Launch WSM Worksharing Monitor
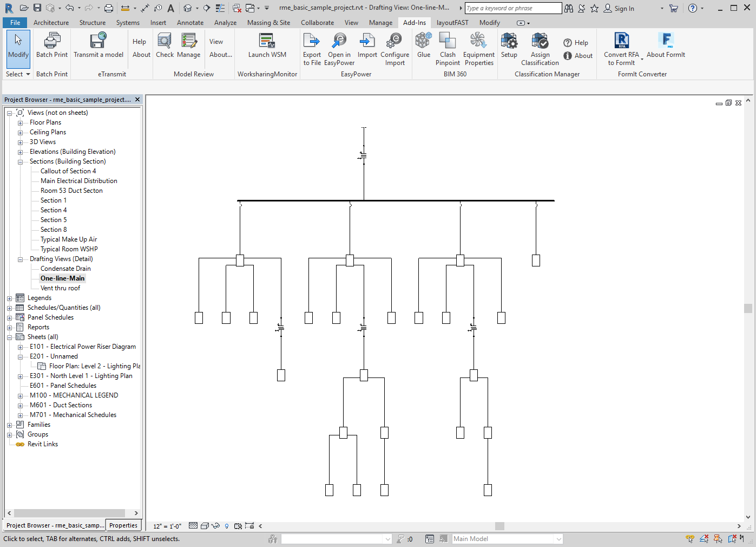The image size is (756, 547). (x=267, y=41)
